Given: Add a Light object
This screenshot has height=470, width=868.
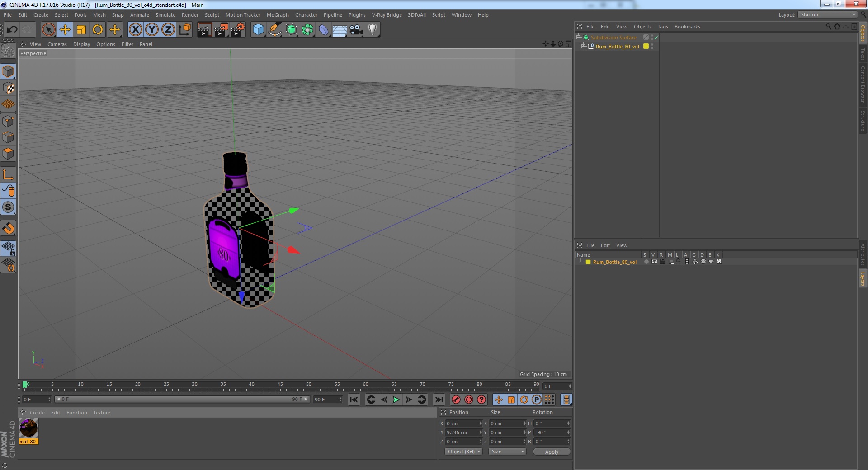Looking at the screenshot, I should (x=373, y=30).
